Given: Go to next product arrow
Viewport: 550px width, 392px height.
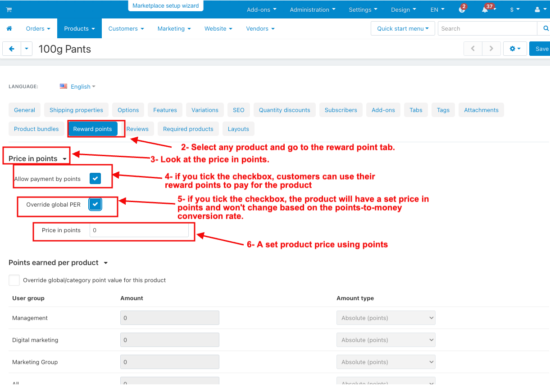Looking at the screenshot, I should [x=491, y=49].
